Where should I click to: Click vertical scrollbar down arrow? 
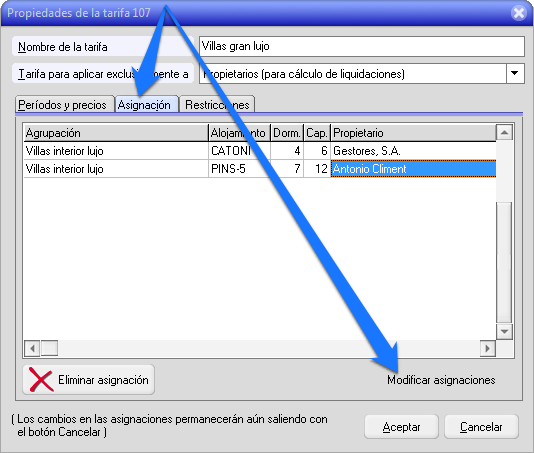(504, 331)
